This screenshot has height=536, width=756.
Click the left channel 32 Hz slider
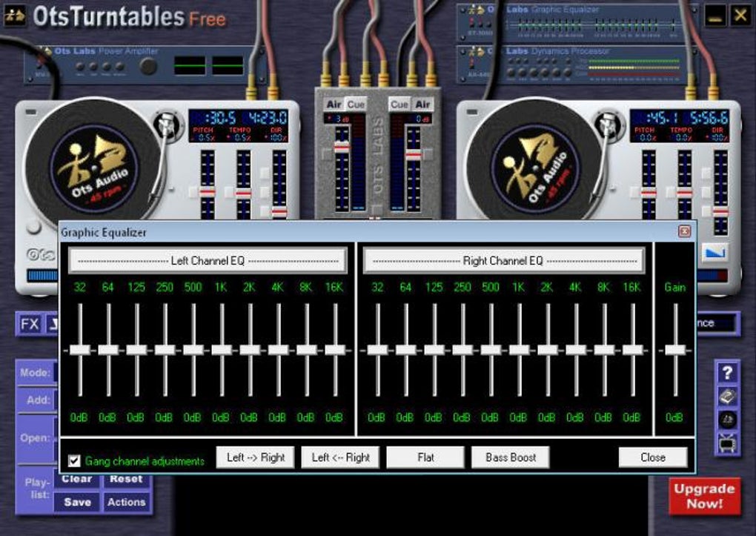point(80,350)
